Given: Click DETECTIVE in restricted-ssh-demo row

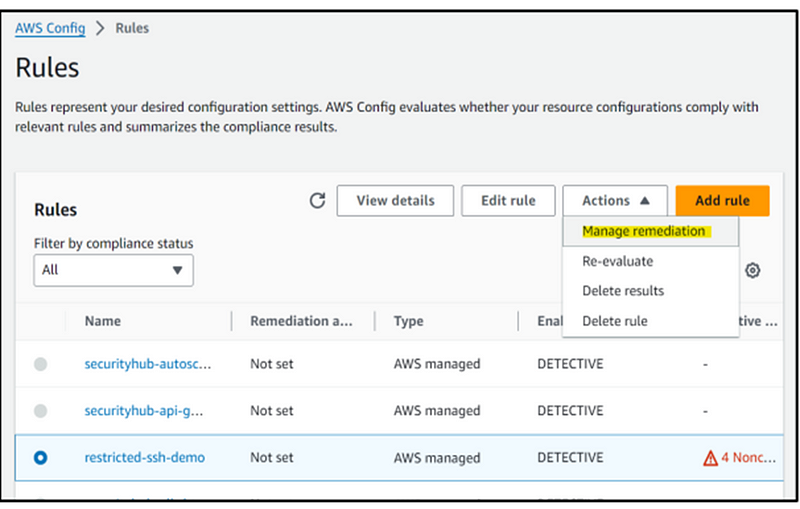Looking at the screenshot, I should [570, 457].
